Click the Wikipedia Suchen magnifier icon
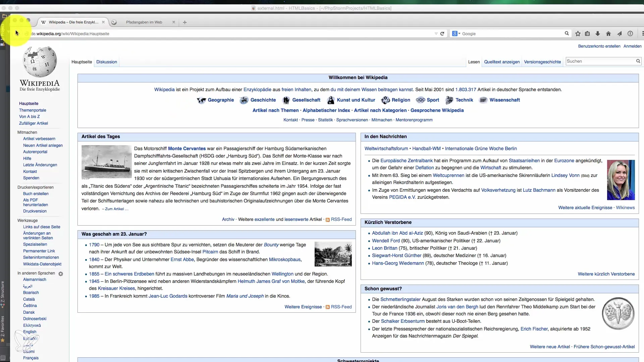The width and height of the screenshot is (644, 362). coord(638,61)
